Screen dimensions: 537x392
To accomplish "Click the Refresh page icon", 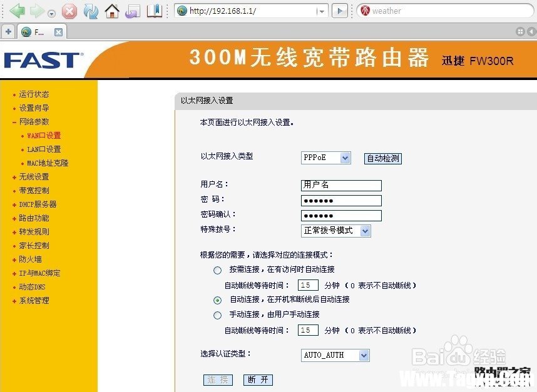I will tap(91, 11).
